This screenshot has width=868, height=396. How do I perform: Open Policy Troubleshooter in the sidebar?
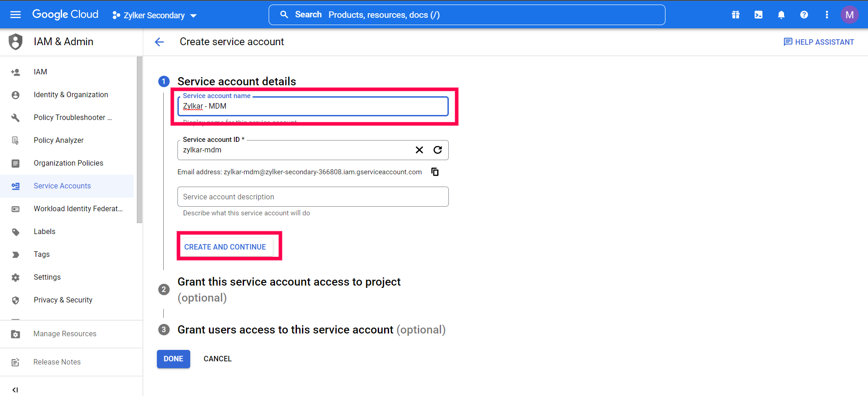[x=67, y=117]
